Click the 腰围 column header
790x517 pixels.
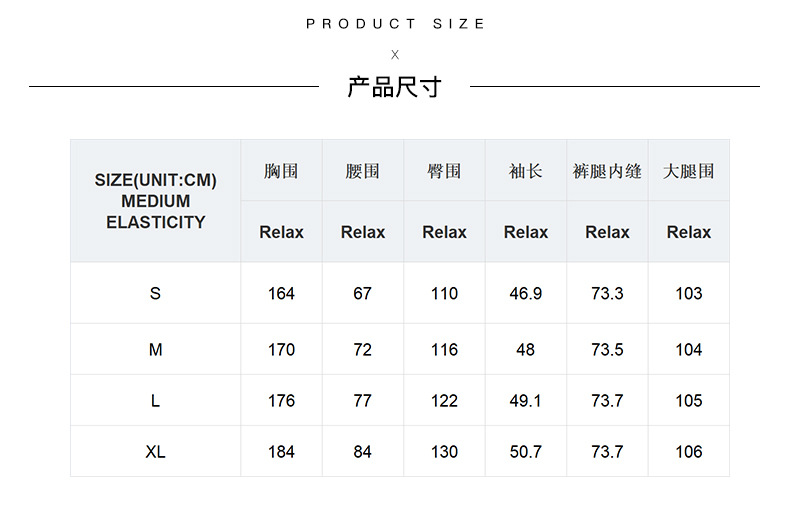pyautogui.click(x=362, y=171)
